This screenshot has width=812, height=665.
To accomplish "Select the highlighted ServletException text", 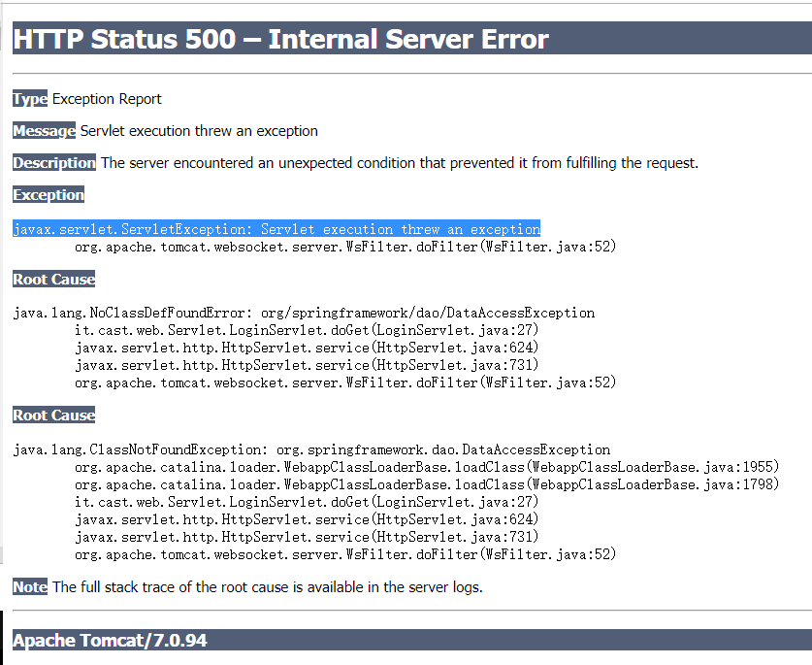I will click(x=276, y=228).
